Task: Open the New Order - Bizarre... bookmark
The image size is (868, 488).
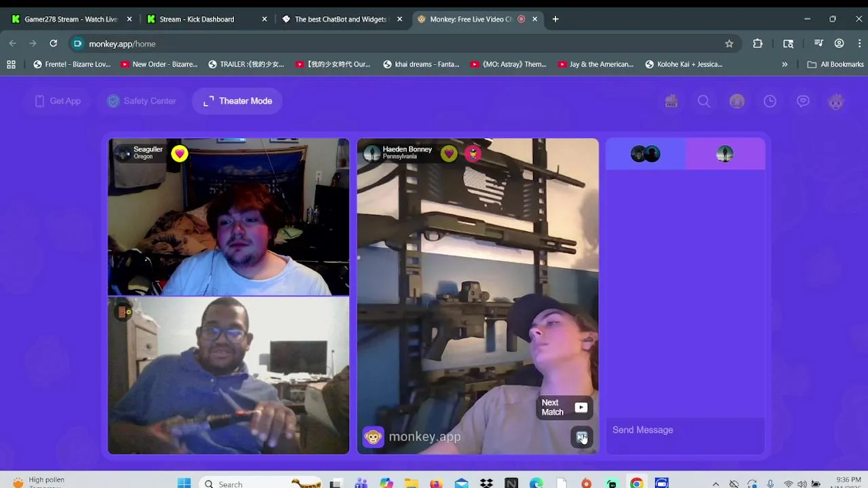Action: (x=159, y=64)
